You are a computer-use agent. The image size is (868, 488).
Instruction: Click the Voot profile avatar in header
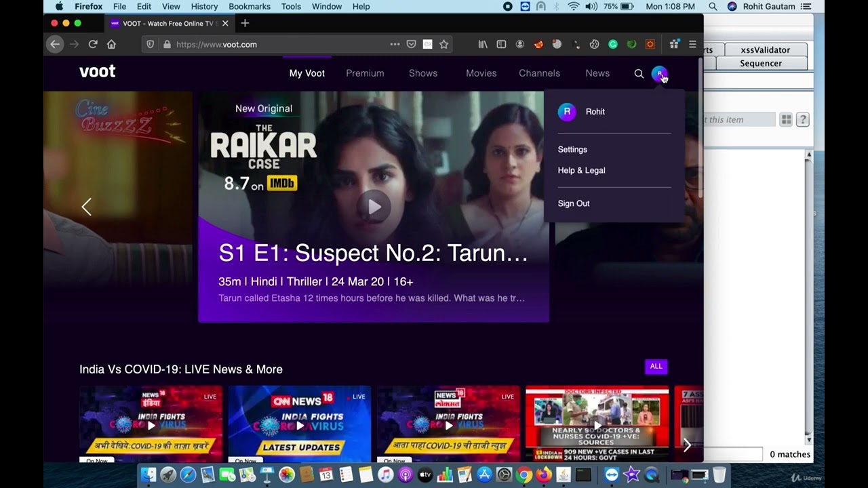coord(659,73)
